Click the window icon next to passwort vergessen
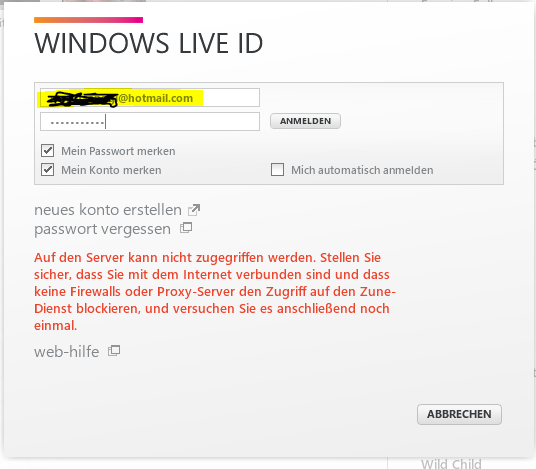Image resolution: width=536 pixels, height=469 pixels. coord(186,228)
